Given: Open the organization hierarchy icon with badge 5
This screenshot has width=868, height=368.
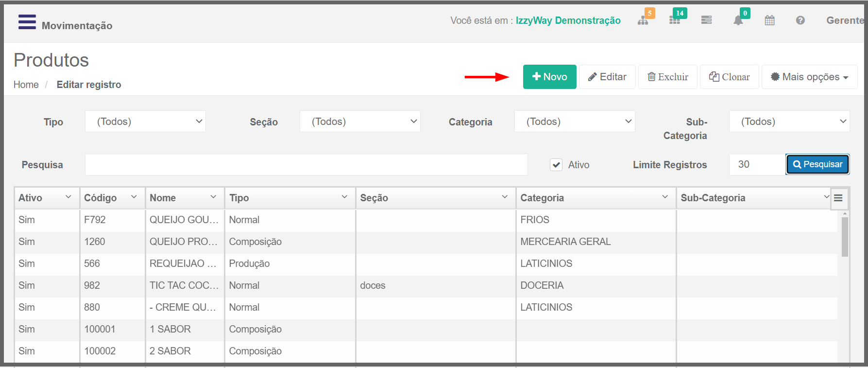Looking at the screenshot, I should click(x=643, y=20).
